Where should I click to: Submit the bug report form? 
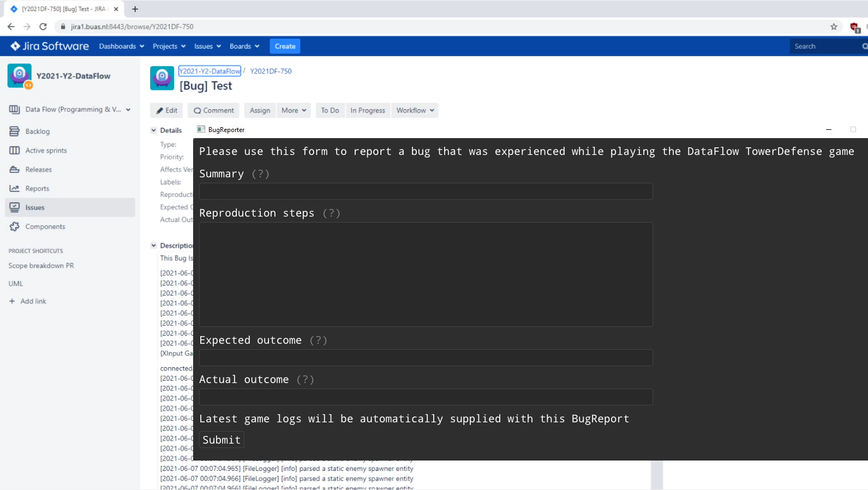tap(222, 440)
